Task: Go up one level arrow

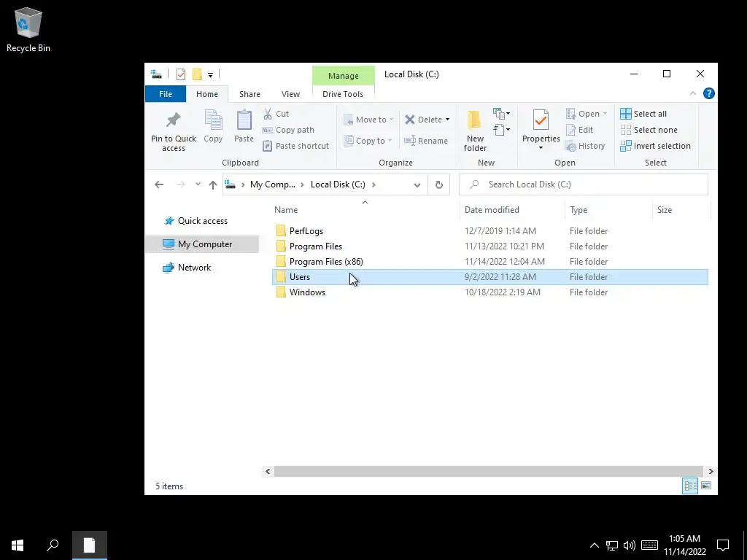Action: click(x=213, y=184)
